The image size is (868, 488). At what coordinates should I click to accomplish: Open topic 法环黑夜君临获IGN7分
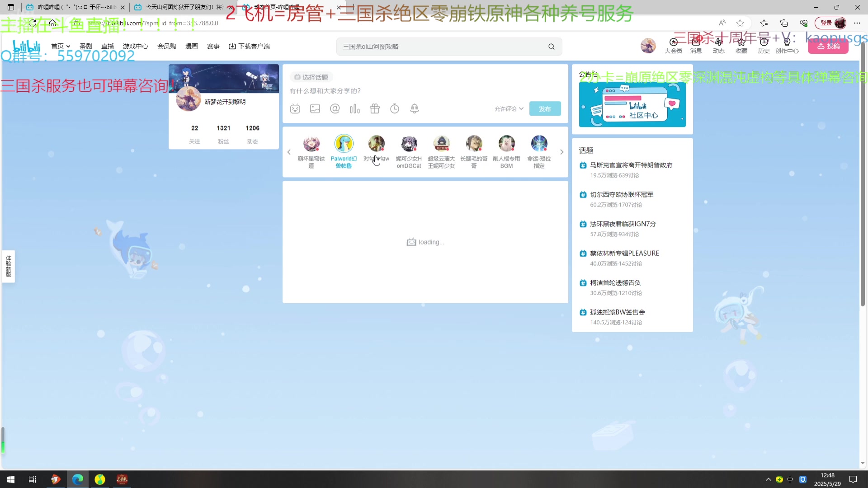tap(623, 224)
